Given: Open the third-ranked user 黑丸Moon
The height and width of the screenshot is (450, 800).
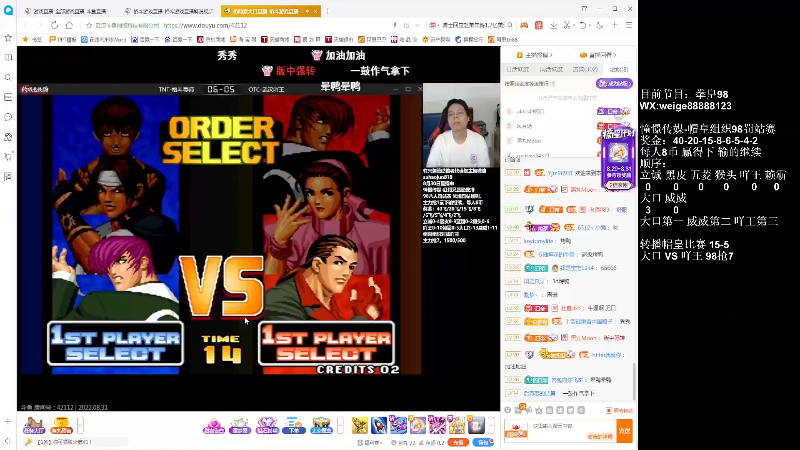Looking at the screenshot, I should tap(529, 141).
